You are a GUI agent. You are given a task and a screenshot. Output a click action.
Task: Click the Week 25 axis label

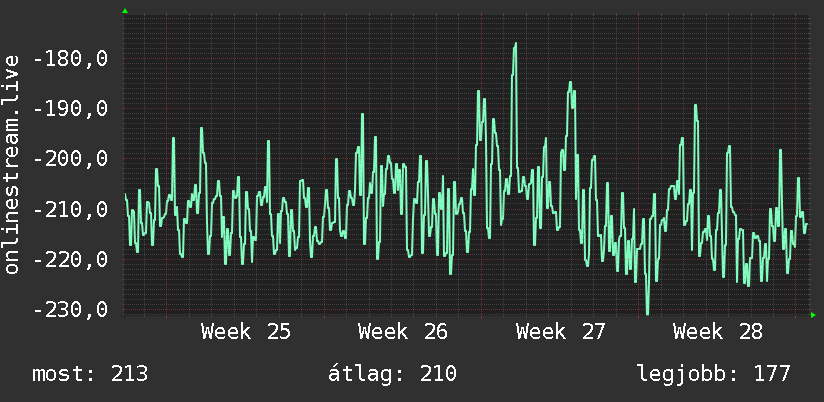click(x=245, y=332)
